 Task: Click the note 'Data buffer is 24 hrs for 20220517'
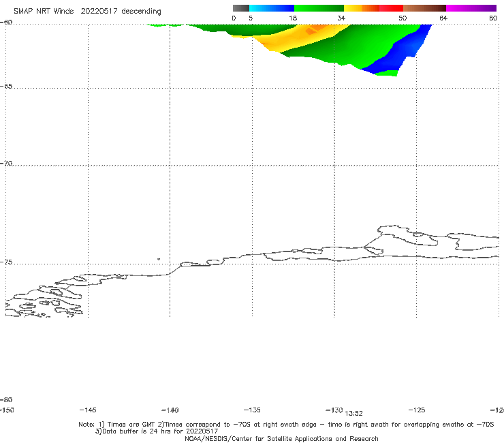(157, 431)
